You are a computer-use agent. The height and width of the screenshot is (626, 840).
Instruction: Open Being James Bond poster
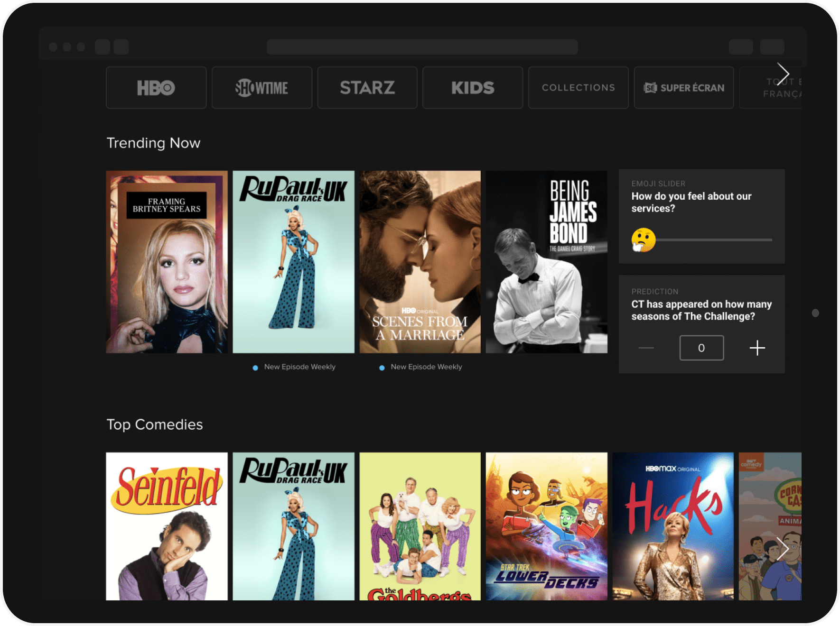547,262
